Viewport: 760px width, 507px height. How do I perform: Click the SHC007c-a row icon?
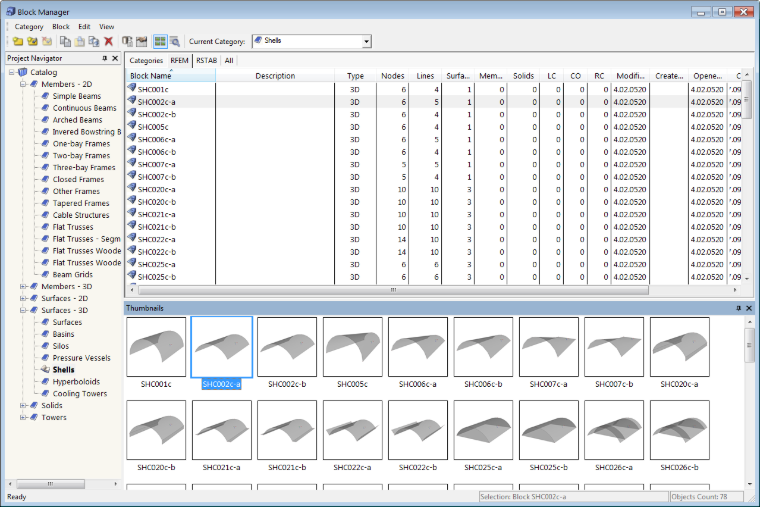pos(131,163)
